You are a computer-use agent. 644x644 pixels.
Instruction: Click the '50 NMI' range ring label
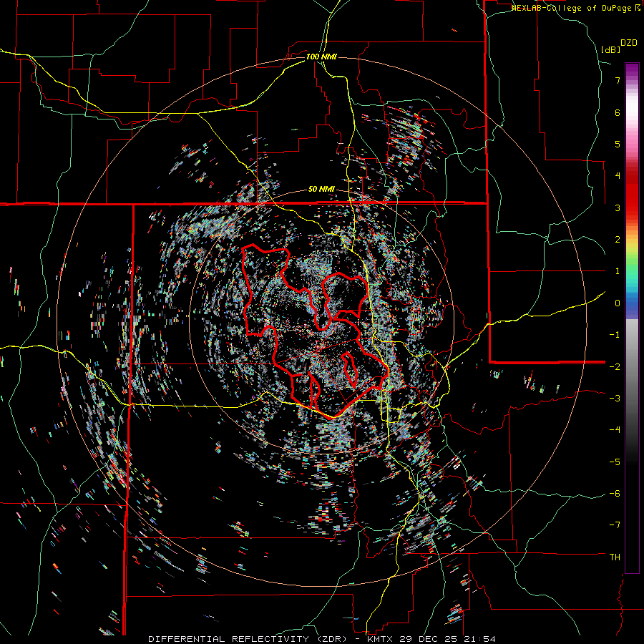point(321,190)
